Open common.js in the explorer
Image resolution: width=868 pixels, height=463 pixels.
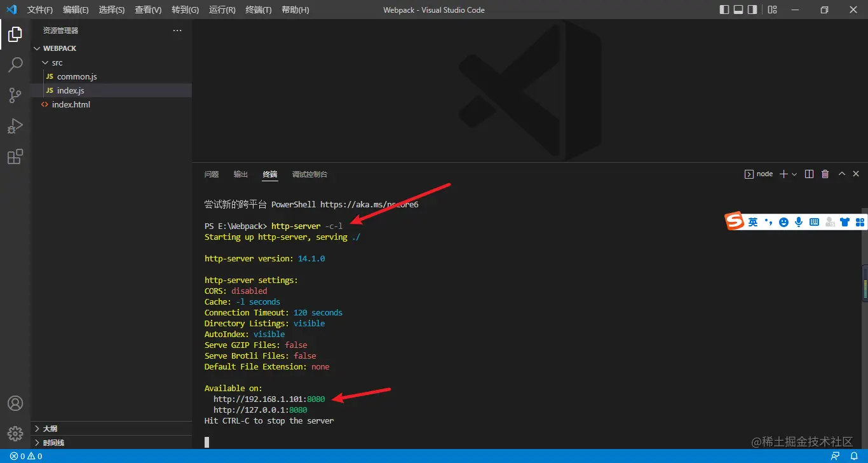(77, 76)
